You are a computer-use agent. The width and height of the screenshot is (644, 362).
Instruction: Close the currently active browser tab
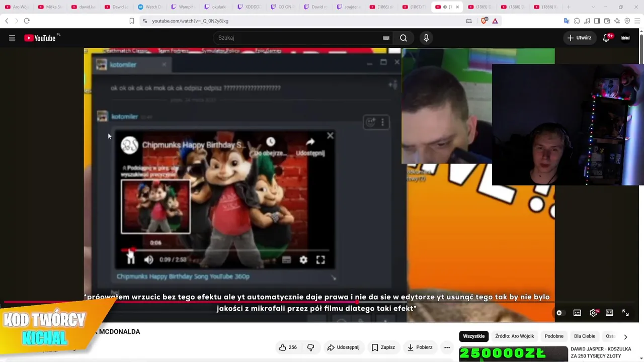457,7
